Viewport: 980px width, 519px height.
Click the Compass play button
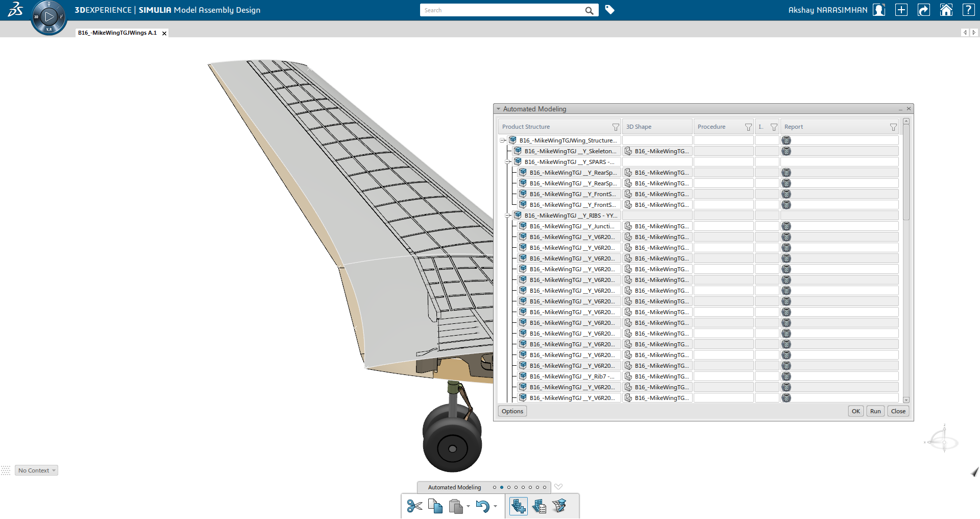tap(49, 17)
